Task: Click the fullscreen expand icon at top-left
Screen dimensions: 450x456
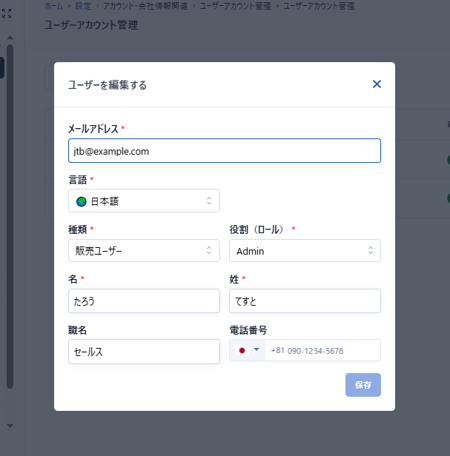Action: (6, 14)
